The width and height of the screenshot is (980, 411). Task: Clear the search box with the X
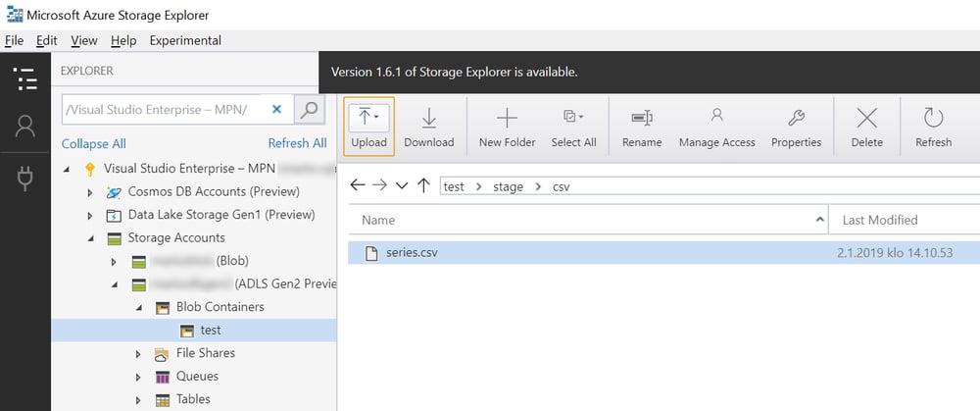coord(277,110)
